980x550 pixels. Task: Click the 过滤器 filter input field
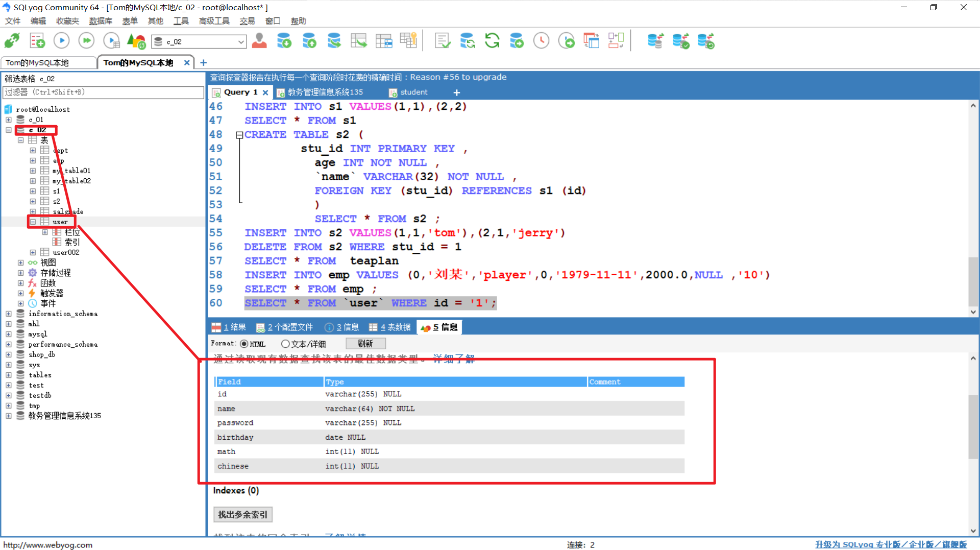[x=102, y=92]
